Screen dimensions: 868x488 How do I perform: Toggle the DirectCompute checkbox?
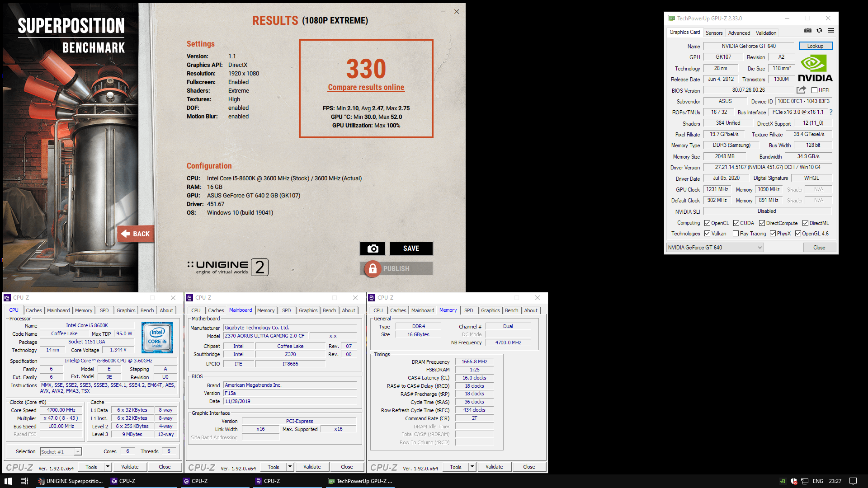click(762, 223)
